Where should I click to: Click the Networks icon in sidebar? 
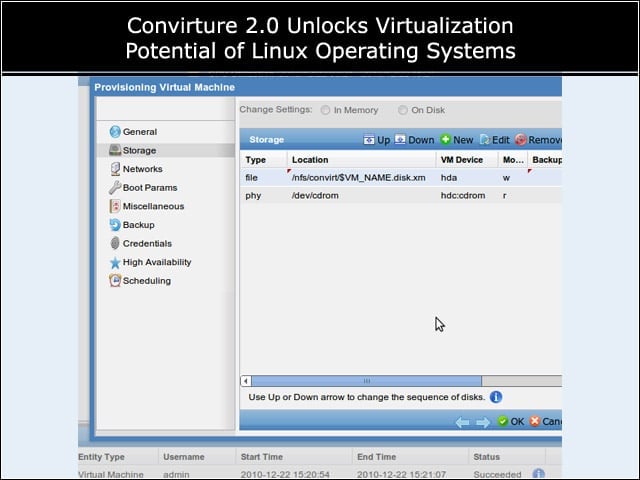click(115, 169)
